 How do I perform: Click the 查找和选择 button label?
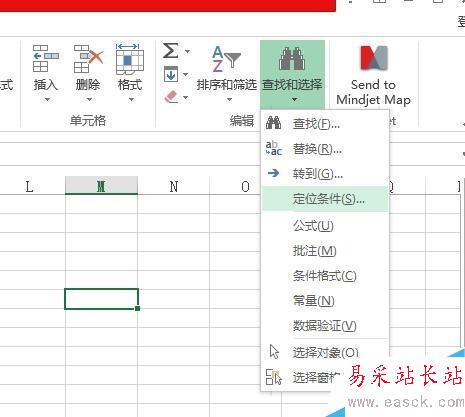[x=292, y=85]
